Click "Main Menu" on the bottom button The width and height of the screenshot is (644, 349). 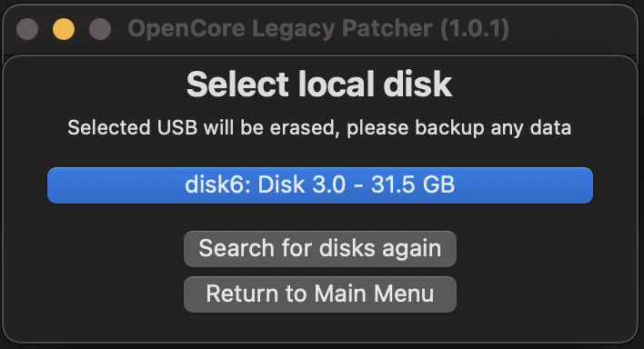coord(374,294)
